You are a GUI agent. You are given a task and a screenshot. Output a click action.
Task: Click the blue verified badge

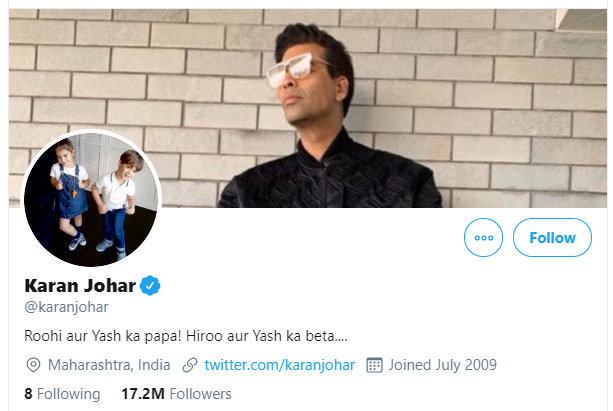coord(150,285)
